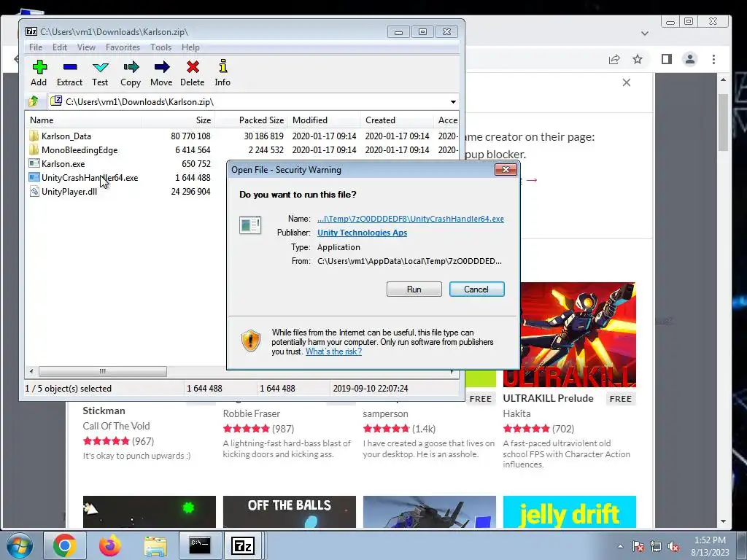
Task: Open the 7-Zip File menu
Action: [36, 47]
